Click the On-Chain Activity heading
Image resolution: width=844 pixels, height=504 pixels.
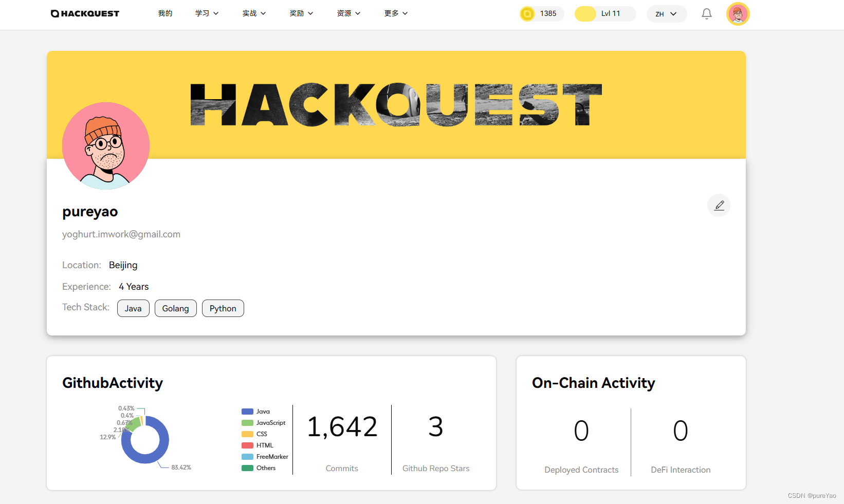[594, 383]
